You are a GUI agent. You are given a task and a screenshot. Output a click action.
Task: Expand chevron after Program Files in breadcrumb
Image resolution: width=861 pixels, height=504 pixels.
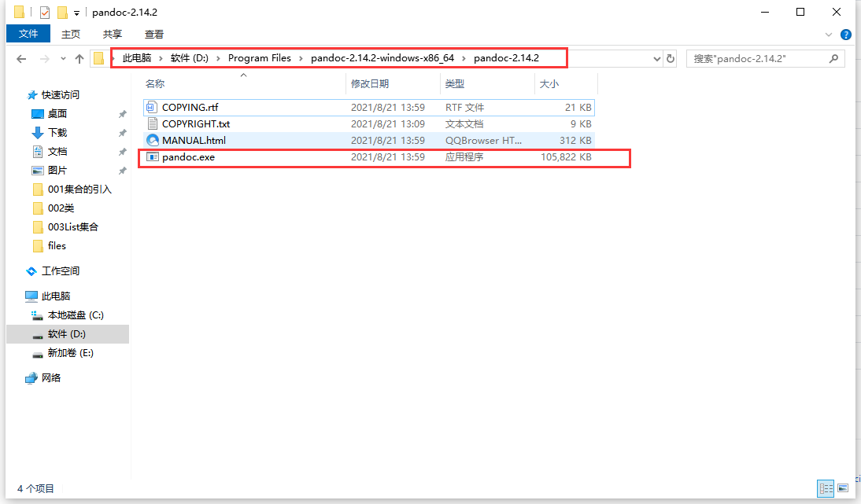[x=301, y=59]
